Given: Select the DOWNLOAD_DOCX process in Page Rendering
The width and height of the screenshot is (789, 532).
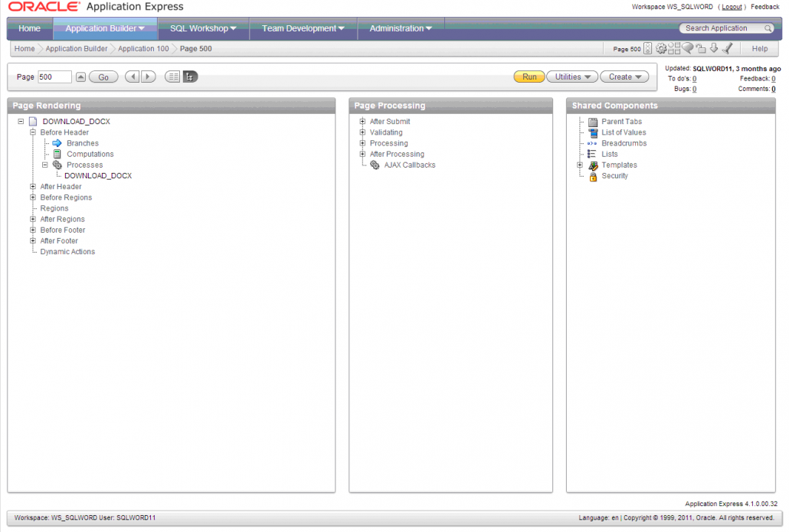Looking at the screenshot, I should click(97, 175).
